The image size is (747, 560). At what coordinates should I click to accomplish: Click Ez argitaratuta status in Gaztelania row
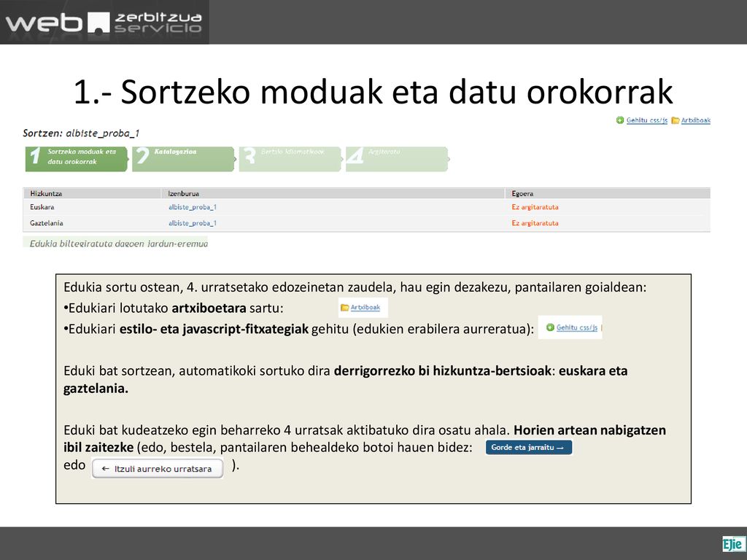535,223
